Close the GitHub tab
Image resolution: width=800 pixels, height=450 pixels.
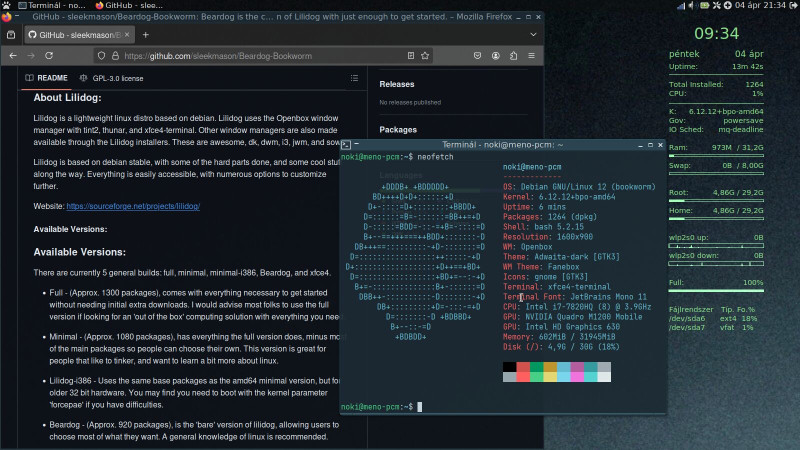(127, 35)
